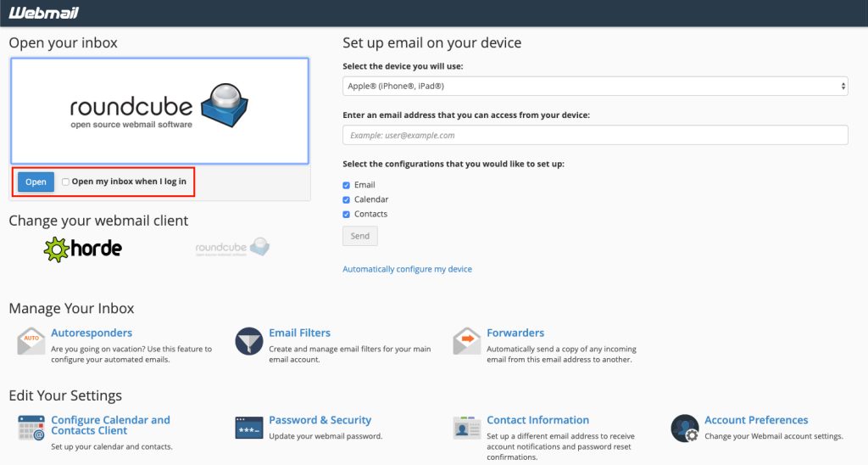Switch webmail client to Horde
This screenshot has width=868, height=465.
click(83, 249)
